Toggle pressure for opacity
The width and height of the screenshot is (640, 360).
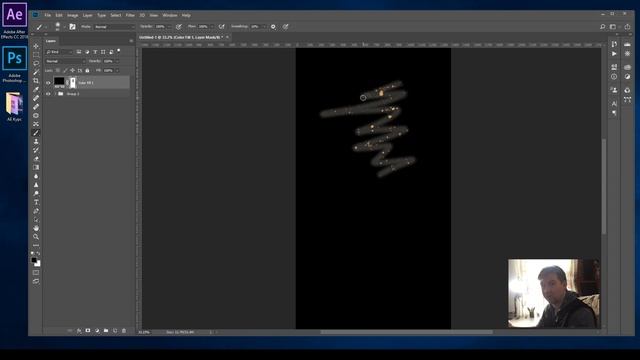click(x=178, y=27)
